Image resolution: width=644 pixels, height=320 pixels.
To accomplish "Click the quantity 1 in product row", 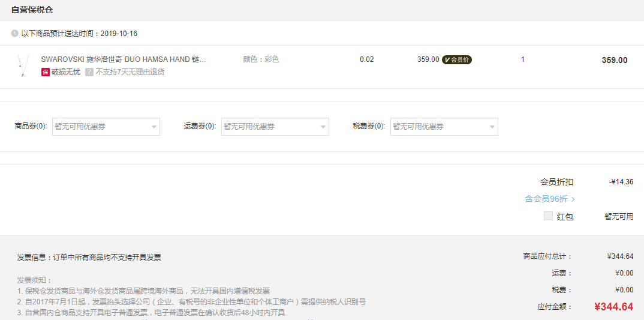I will coord(522,59).
